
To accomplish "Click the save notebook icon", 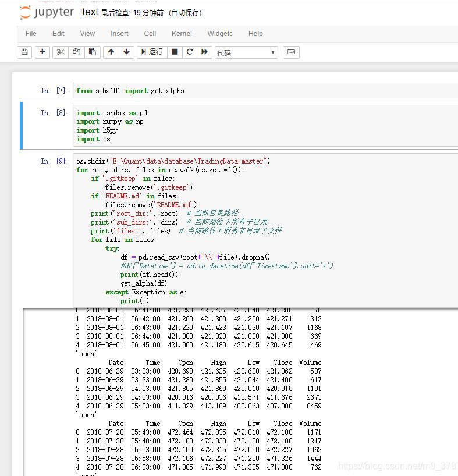I will coord(24,52).
